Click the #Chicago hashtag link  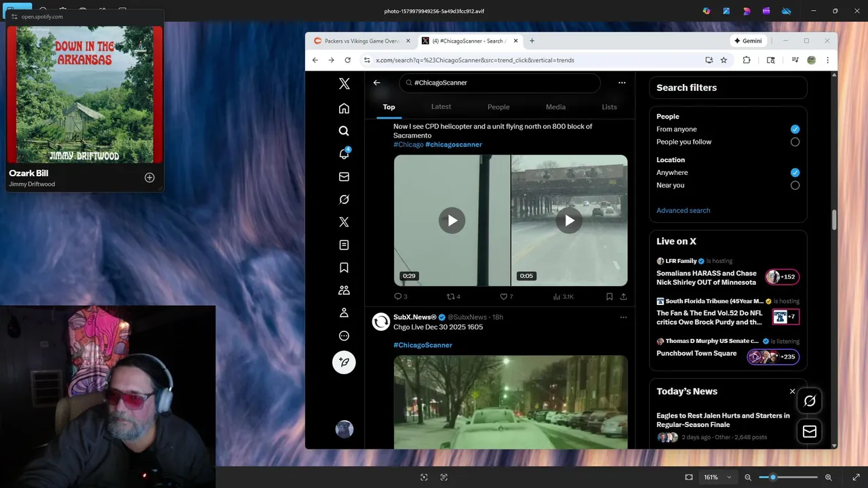(408, 144)
